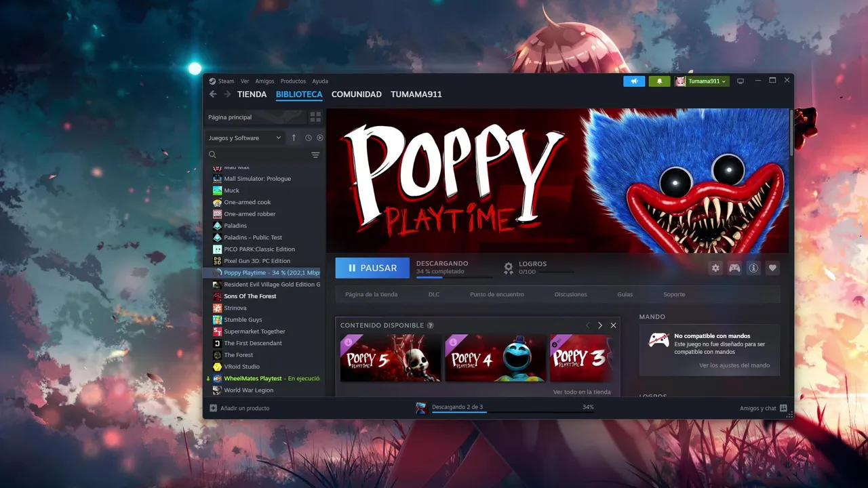Open game settings gear icon
868x488 pixels.
(x=715, y=268)
